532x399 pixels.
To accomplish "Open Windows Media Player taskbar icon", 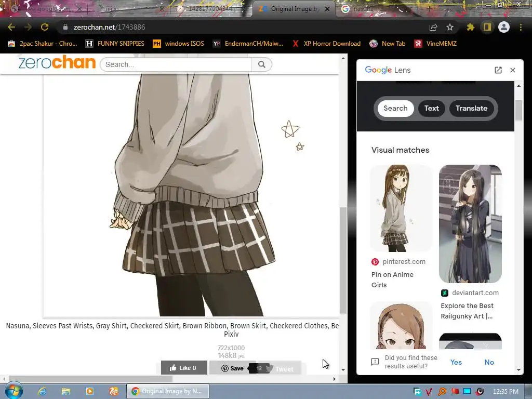I will pos(89,391).
